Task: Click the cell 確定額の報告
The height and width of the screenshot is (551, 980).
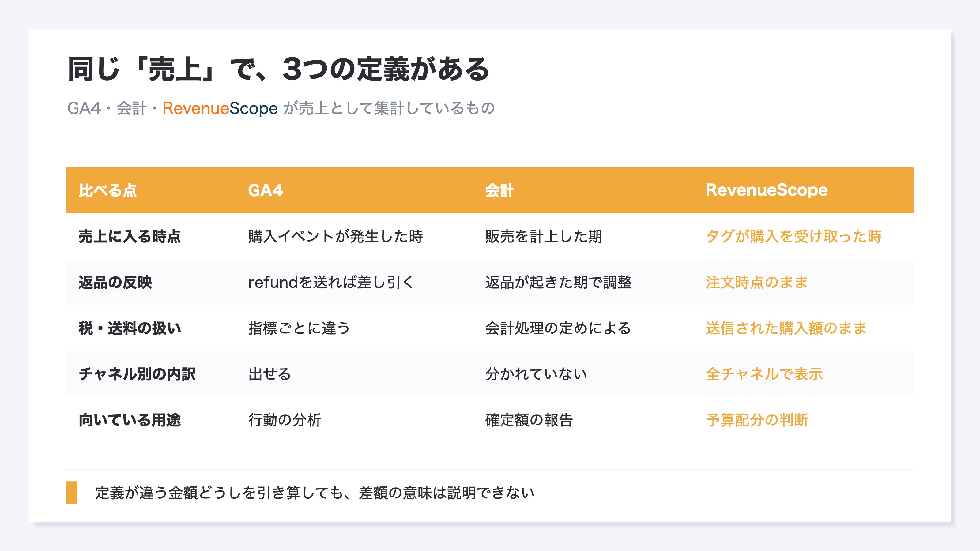Action: [x=529, y=420]
